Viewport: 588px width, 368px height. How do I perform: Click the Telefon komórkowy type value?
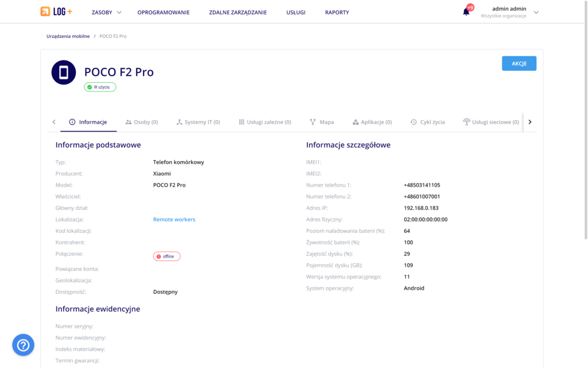pyautogui.click(x=179, y=162)
